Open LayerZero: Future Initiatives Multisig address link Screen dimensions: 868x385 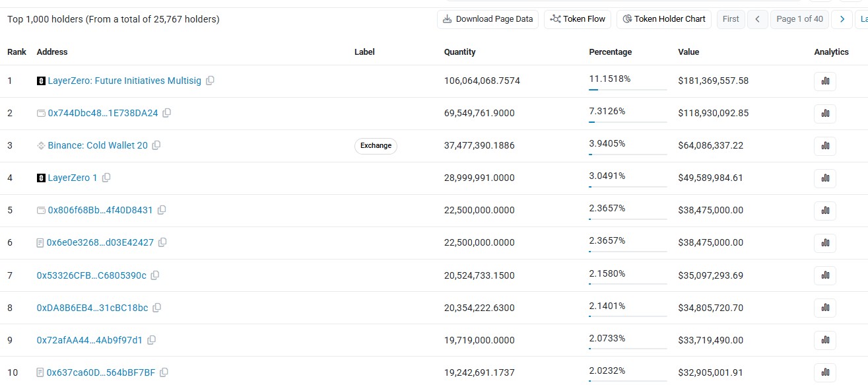(125, 81)
